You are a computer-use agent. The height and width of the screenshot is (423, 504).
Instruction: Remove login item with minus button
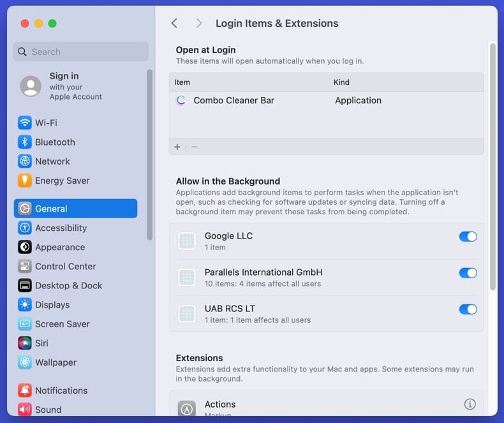[194, 147]
